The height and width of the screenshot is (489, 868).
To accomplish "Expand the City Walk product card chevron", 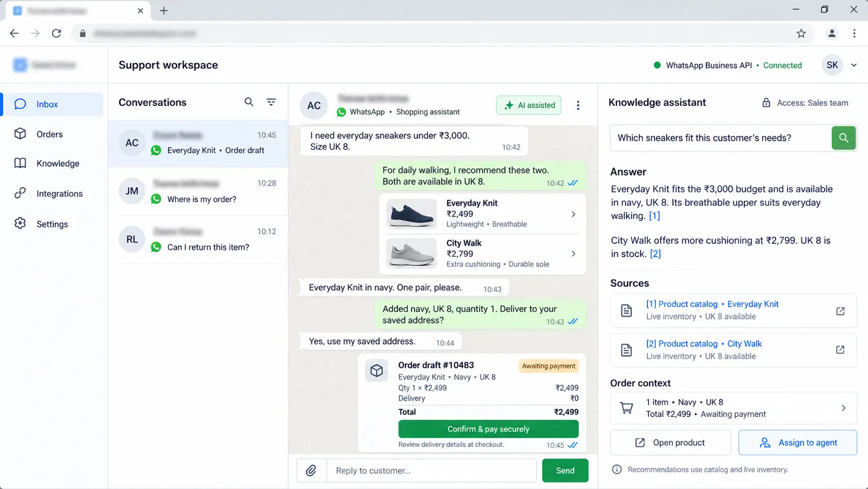I will pyautogui.click(x=573, y=254).
